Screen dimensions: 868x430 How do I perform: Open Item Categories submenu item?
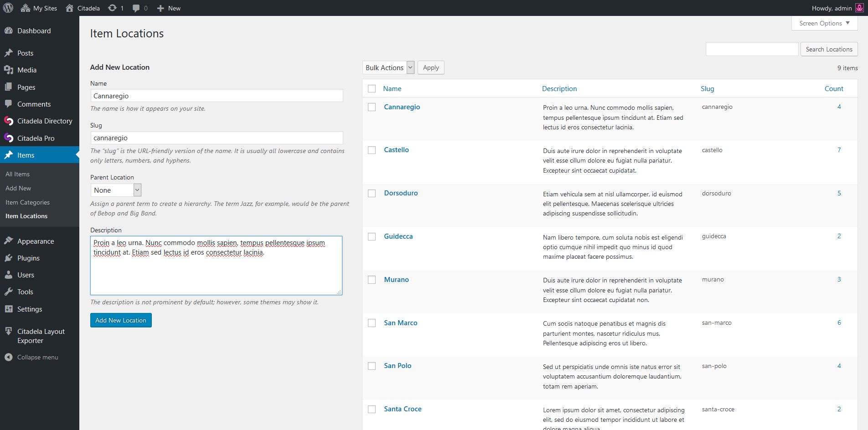point(27,202)
